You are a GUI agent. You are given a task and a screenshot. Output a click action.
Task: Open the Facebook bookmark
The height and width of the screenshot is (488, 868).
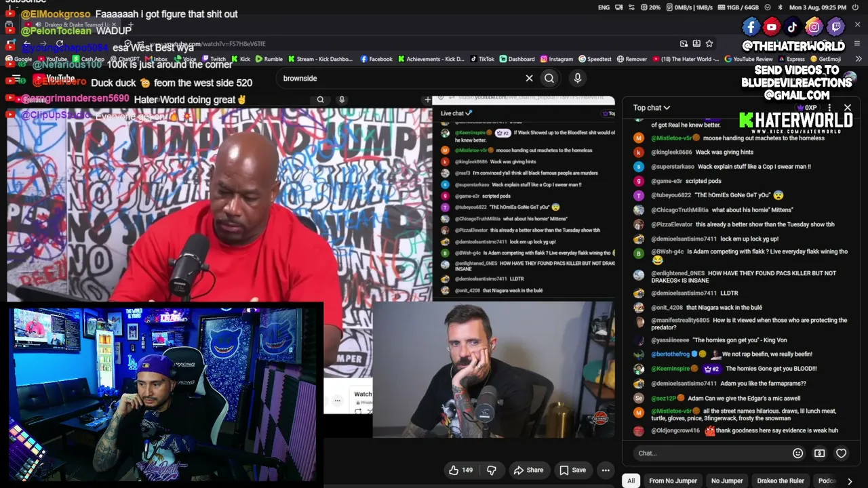(x=376, y=59)
